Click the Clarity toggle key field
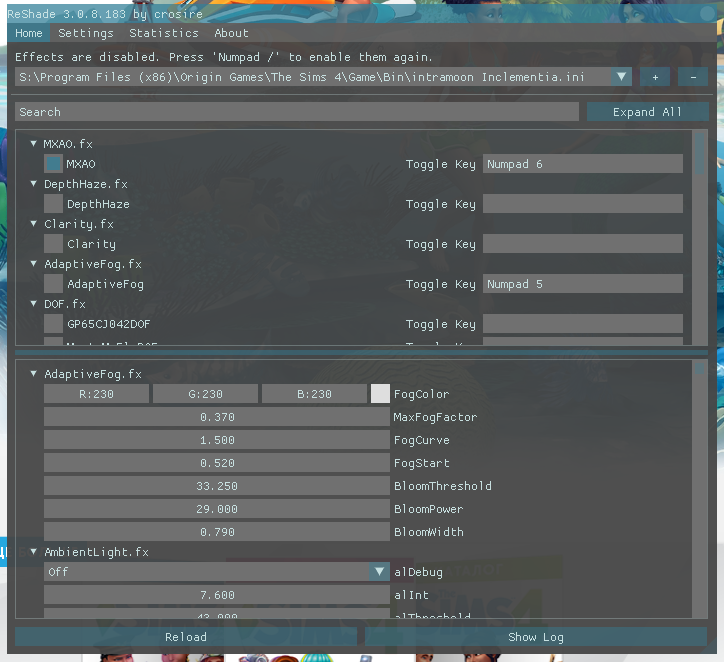724x662 pixels. (583, 244)
